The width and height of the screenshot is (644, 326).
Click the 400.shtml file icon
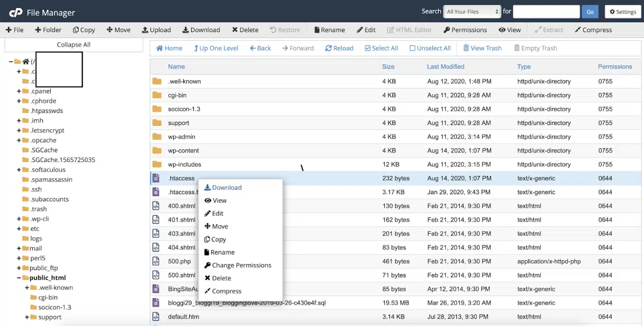pyautogui.click(x=156, y=206)
